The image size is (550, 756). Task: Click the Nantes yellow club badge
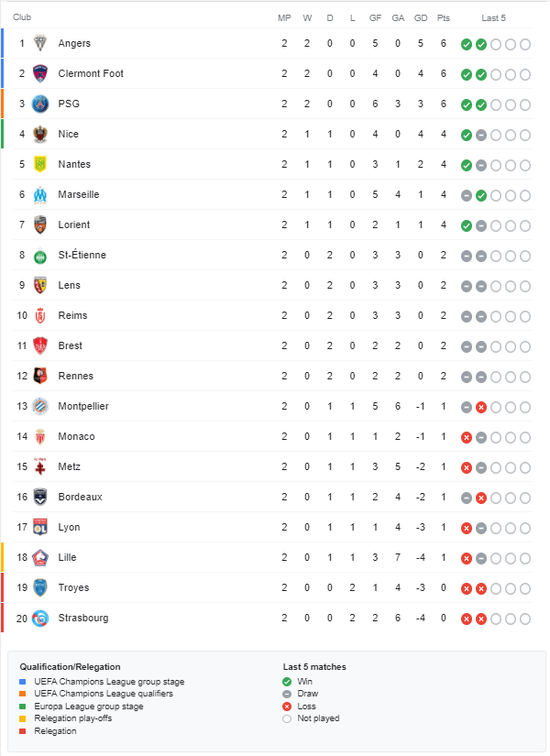40,164
